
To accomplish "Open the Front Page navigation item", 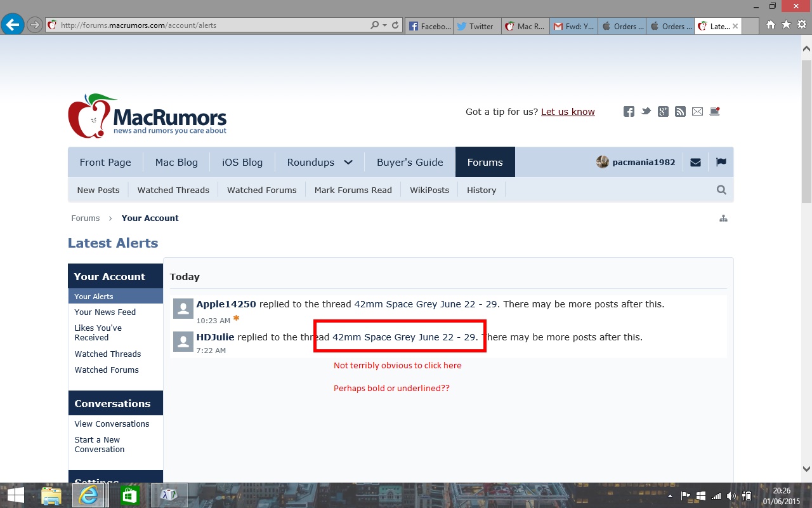I will [x=105, y=162].
